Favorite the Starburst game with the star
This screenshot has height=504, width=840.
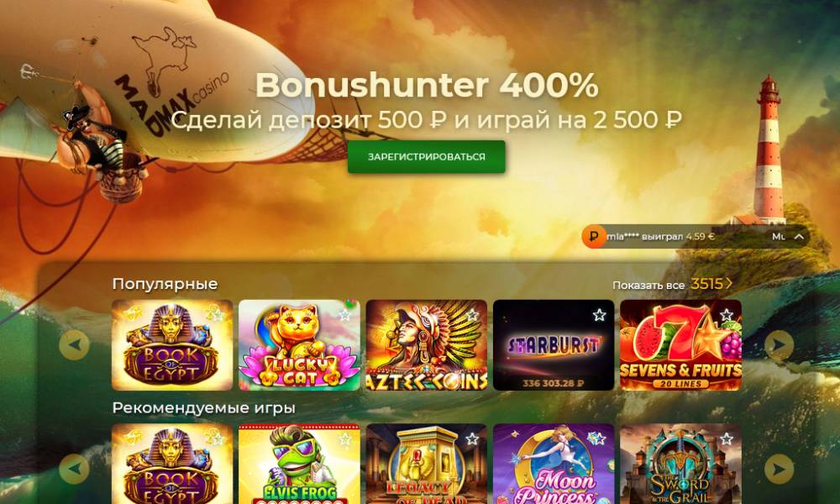pos(599,315)
